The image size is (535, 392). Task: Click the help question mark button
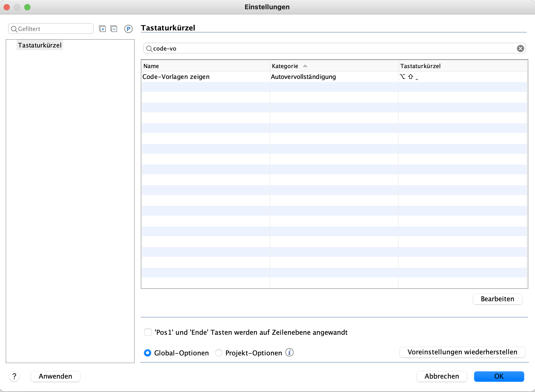(14, 376)
